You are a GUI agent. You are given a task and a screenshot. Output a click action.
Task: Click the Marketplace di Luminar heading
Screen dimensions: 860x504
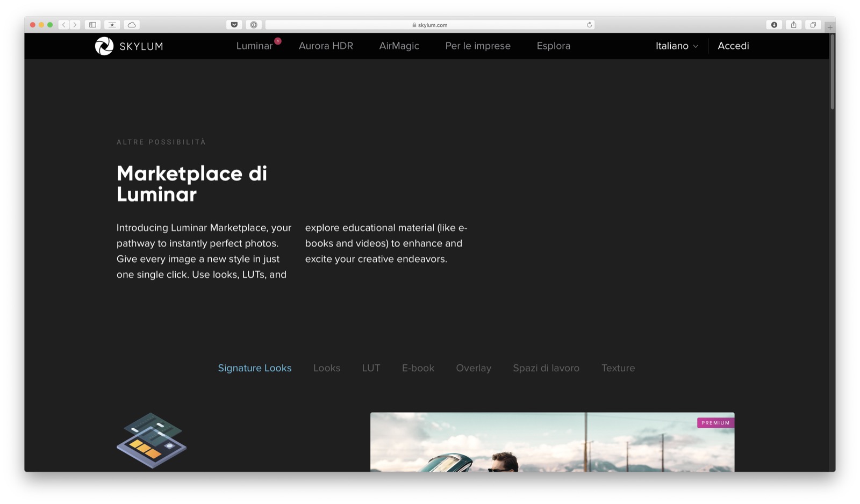click(x=192, y=184)
